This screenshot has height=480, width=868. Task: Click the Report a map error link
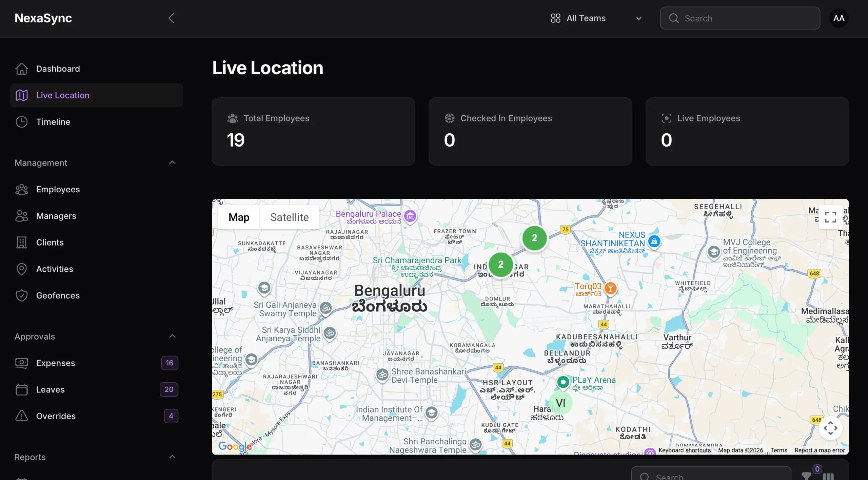tap(820, 450)
